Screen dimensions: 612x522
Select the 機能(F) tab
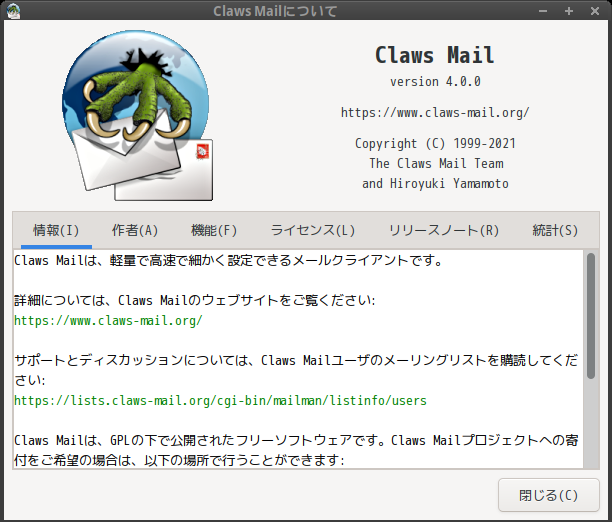(214, 230)
